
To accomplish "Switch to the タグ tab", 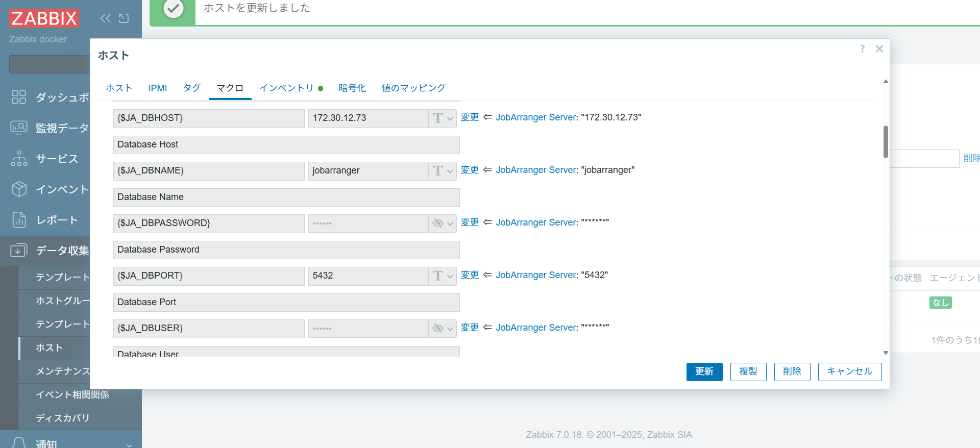I will (x=192, y=88).
